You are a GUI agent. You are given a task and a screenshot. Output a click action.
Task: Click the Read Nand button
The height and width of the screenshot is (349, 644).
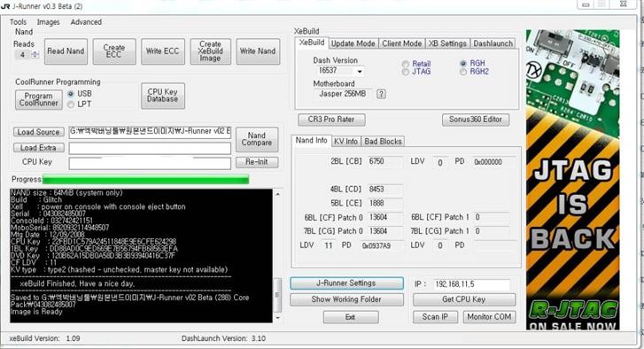(x=66, y=51)
